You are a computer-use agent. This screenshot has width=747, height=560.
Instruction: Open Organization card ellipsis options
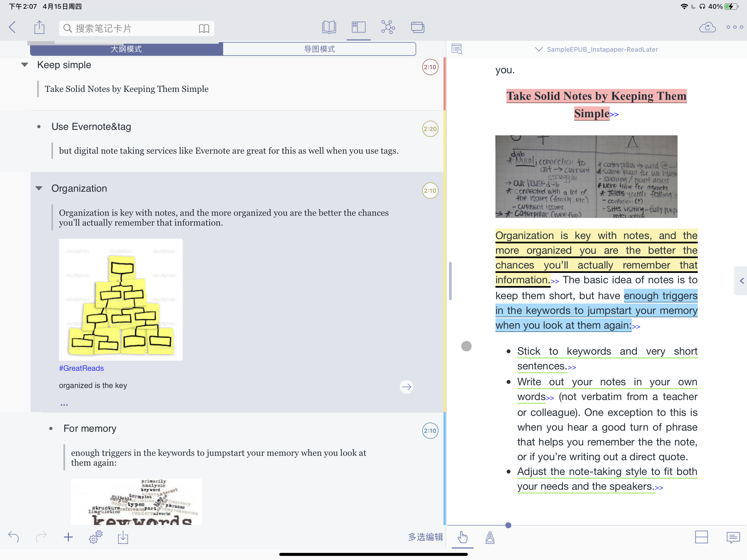64,405
